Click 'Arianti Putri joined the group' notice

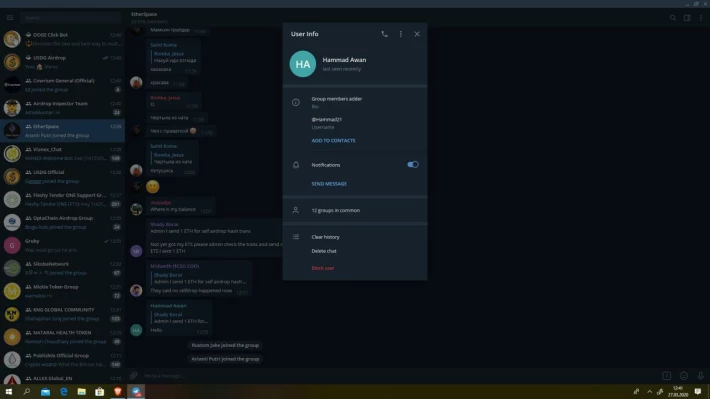(x=225, y=359)
